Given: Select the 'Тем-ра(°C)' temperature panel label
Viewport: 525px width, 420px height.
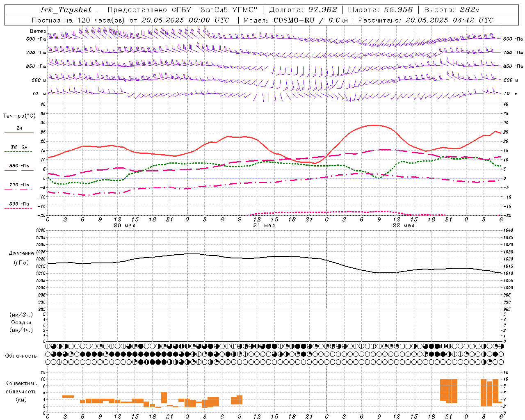Looking at the screenshot, I should pos(19,116).
